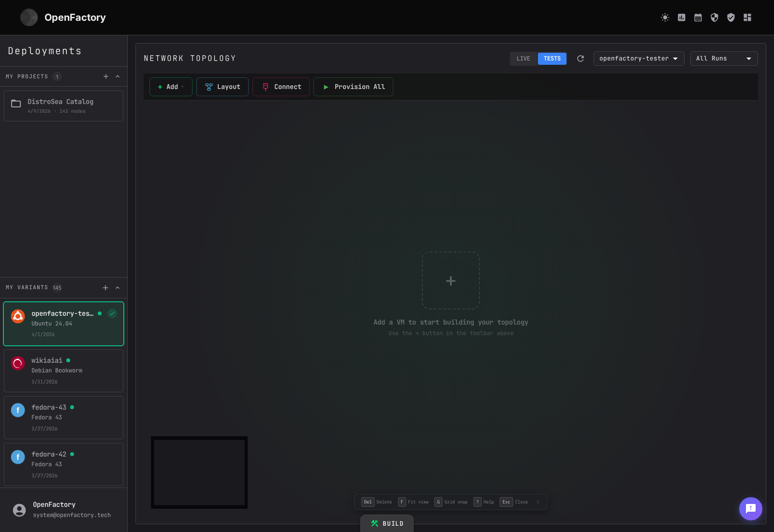774x532 pixels.
Task: Toggle the theme with the sun icon
Action: (x=665, y=17)
